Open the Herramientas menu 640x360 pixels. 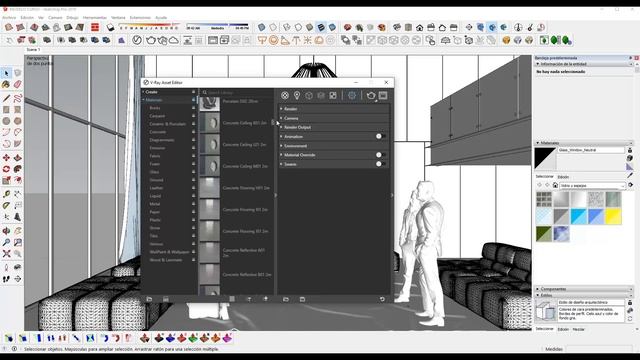coord(94,18)
